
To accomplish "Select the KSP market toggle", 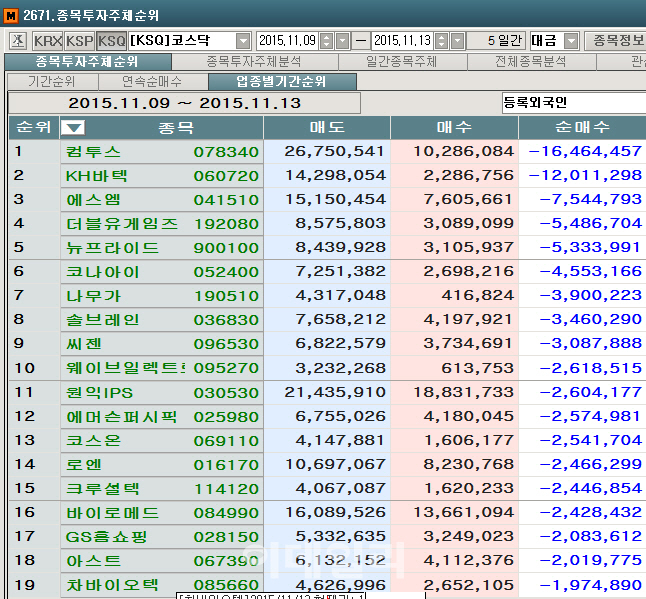I will point(80,41).
